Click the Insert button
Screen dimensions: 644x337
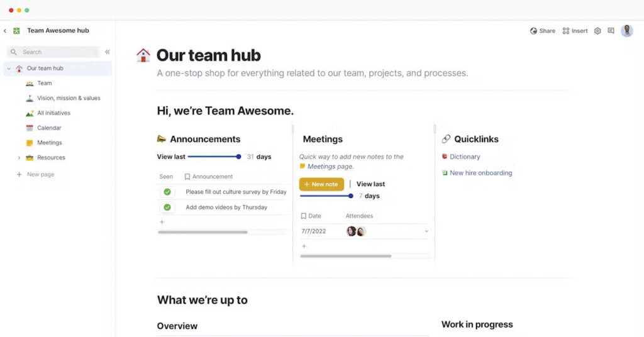[x=575, y=31]
